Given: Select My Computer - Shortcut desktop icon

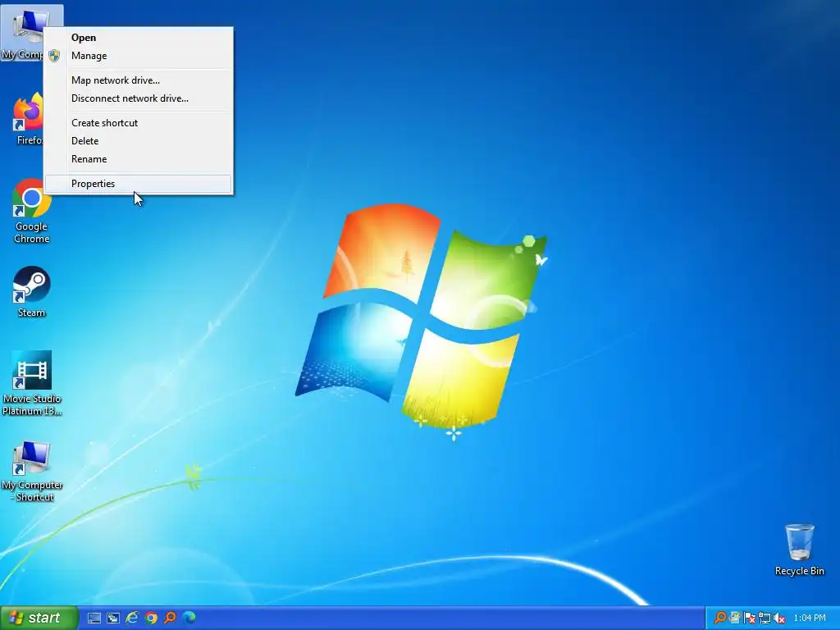Looking at the screenshot, I should click(x=32, y=472).
